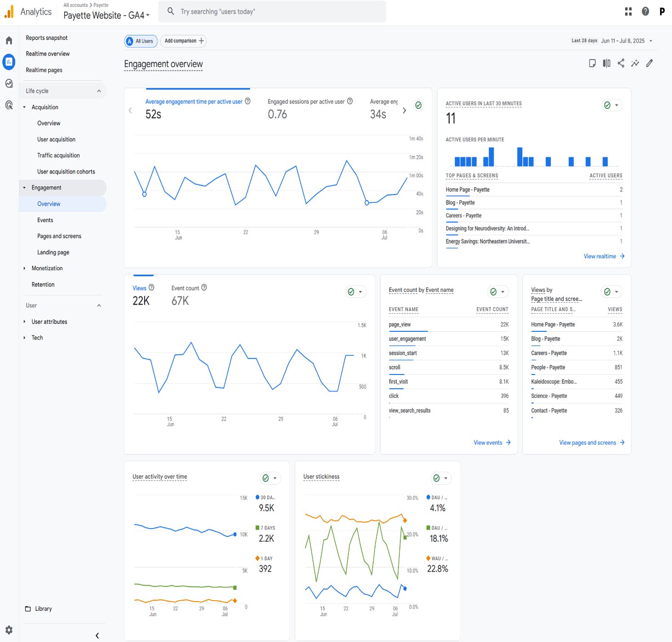Screen dimensions: 672x642
Task: Click the search magnifier icon
Action: click(171, 11)
